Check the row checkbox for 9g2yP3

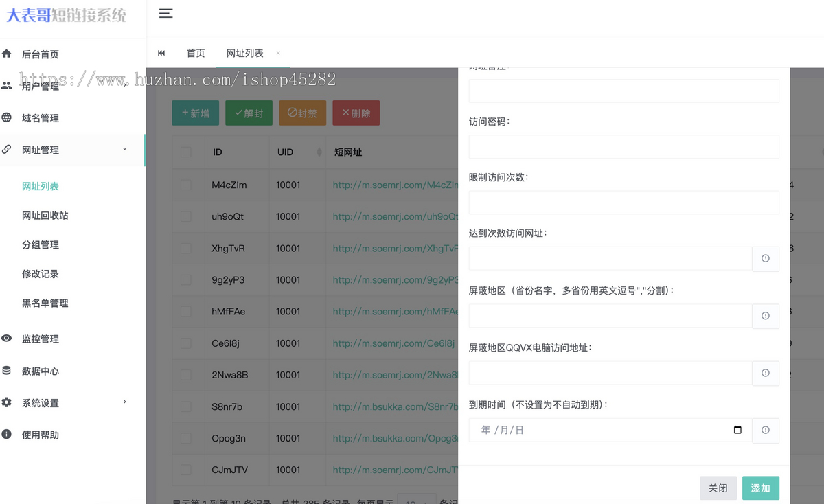pos(185,279)
